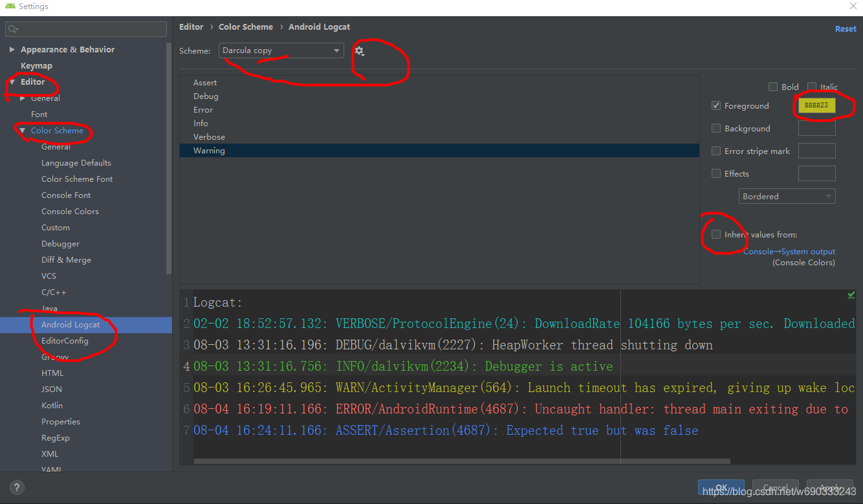The height and width of the screenshot is (504, 863).
Task: Click the ERROR/AndroidRuntime preview line
Action: (521, 409)
